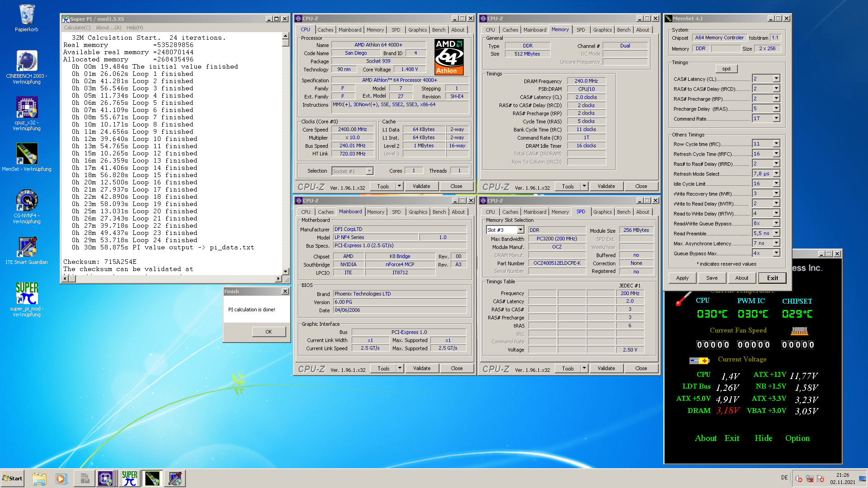The image size is (868, 488).
Task: Click Apply in MemSet
Action: tap(682, 278)
